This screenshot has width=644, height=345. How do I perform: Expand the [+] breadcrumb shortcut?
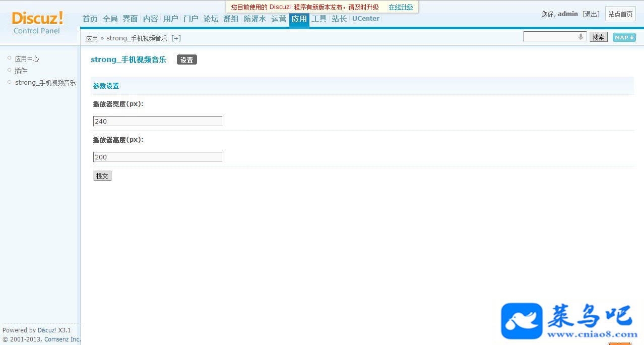click(176, 38)
